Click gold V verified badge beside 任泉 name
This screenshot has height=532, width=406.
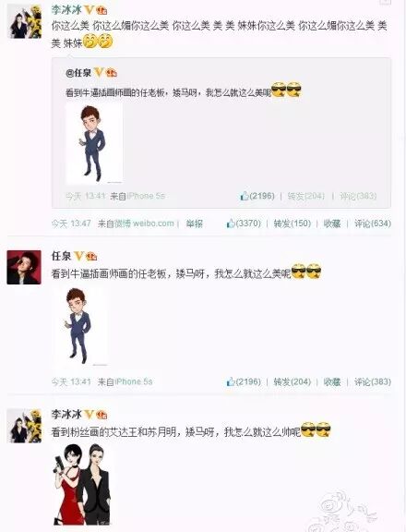78,256
